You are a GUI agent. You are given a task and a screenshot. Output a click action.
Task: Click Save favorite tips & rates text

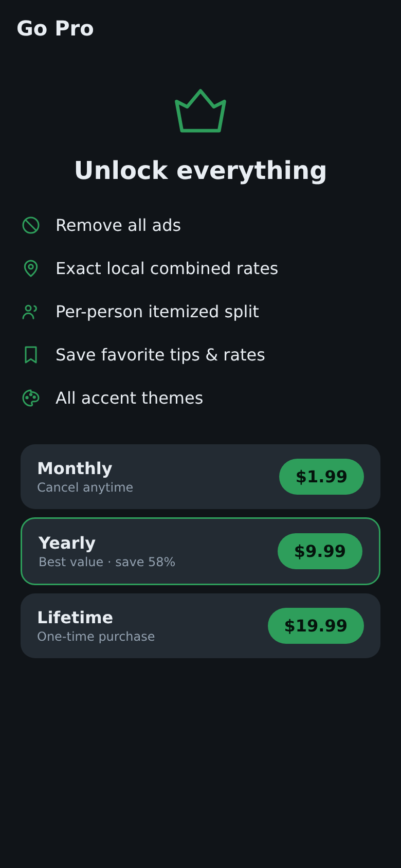160,355
